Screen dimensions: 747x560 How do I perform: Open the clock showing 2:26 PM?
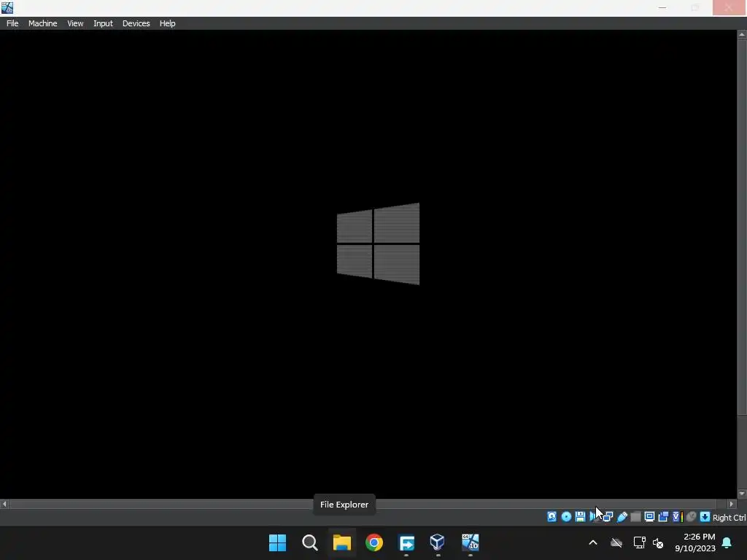[695, 542]
